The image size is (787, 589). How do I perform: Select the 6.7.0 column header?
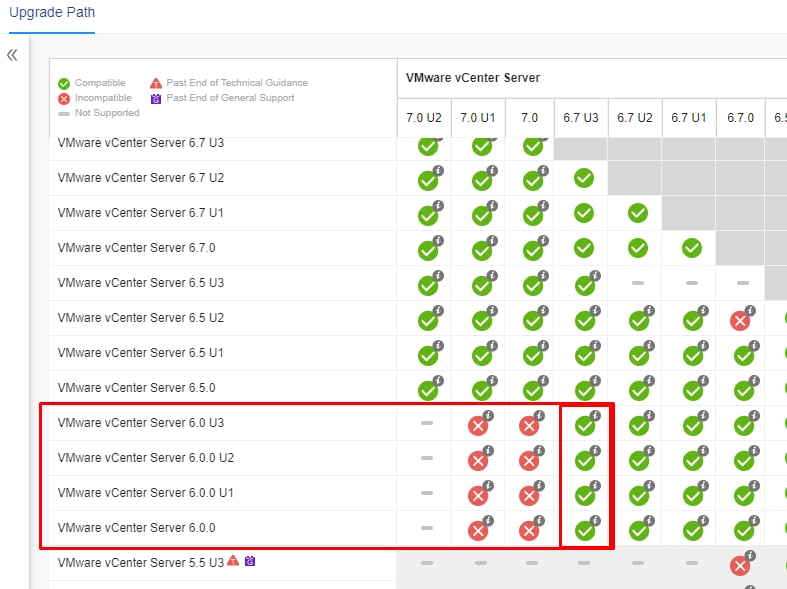(x=740, y=118)
